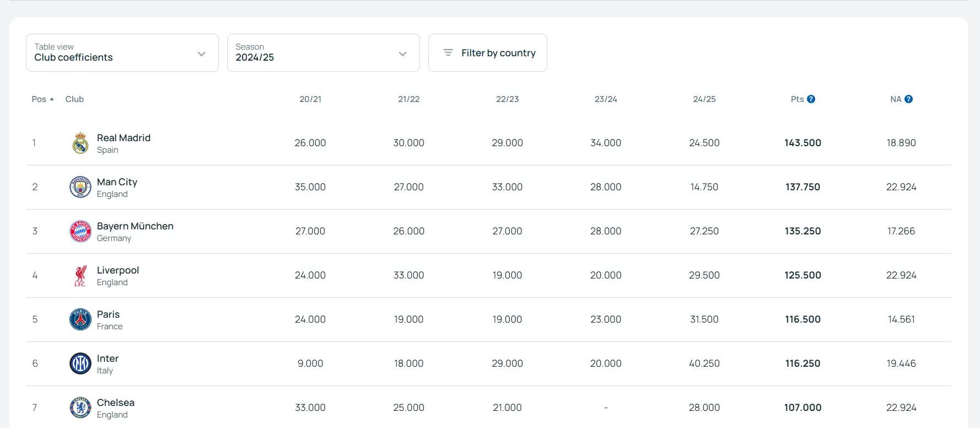Select Liverpool's total 125.500
The image size is (980, 428).
(803, 275)
